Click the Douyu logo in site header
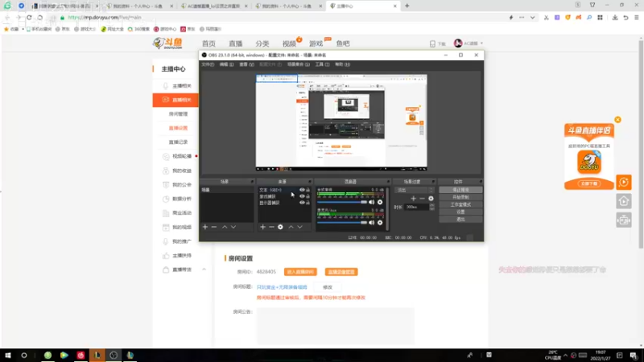 [167, 43]
